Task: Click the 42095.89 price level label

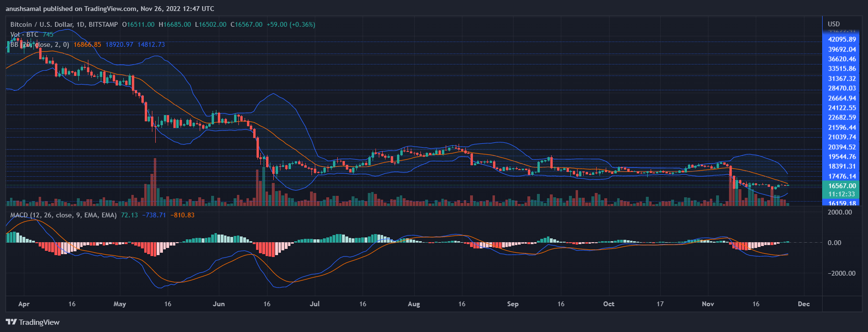Action: coord(842,39)
